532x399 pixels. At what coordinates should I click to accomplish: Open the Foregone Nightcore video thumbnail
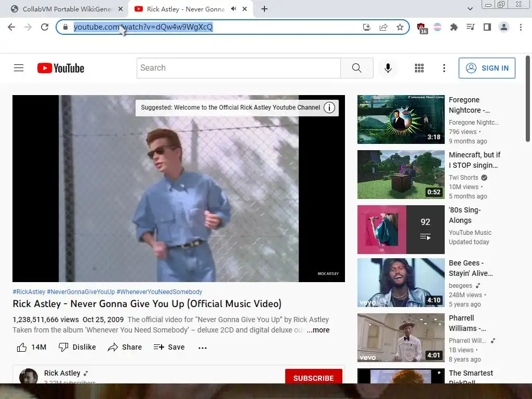click(x=401, y=119)
